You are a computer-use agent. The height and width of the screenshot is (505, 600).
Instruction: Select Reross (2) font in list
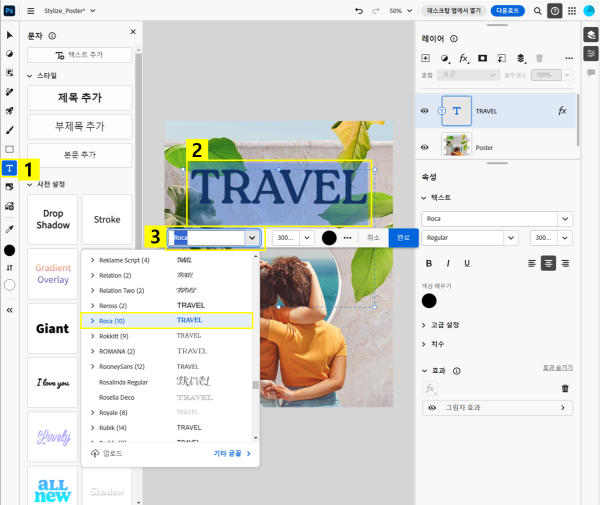click(x=166, y=305)
